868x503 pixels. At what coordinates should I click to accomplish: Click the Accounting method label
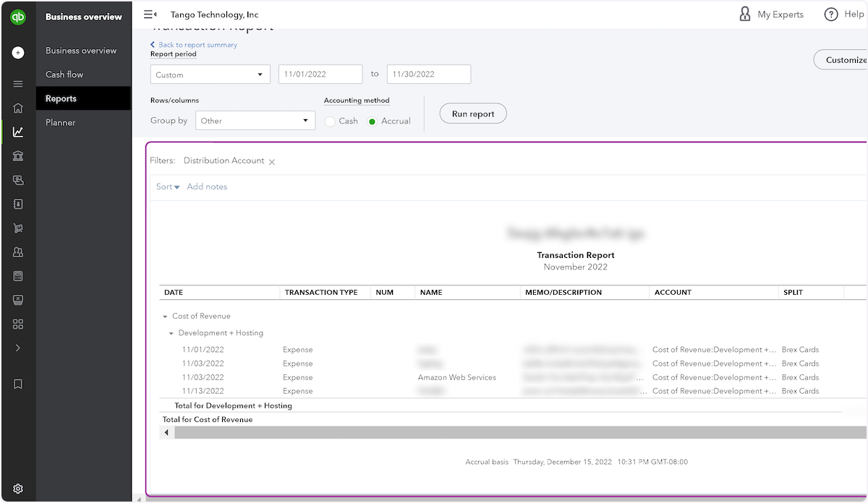(x=357, y=100)
